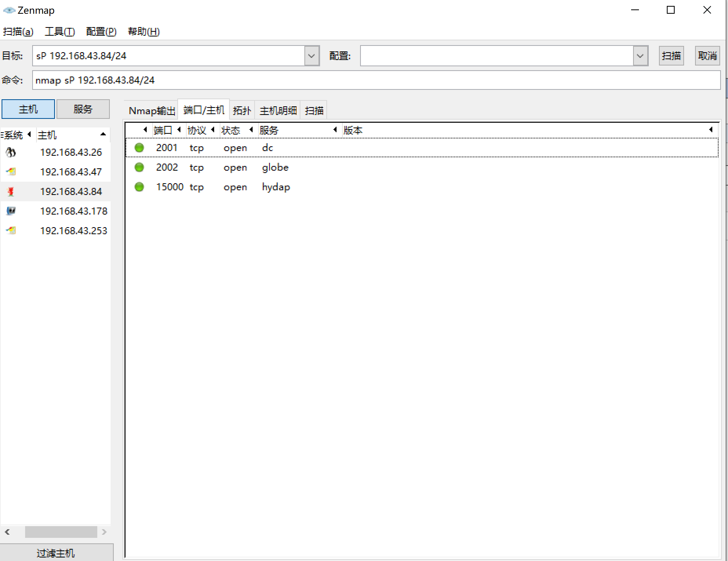The height and width of the screenshot is (561, 728).
Task: Select host 192.168.43.26
Action: [56, 152]
